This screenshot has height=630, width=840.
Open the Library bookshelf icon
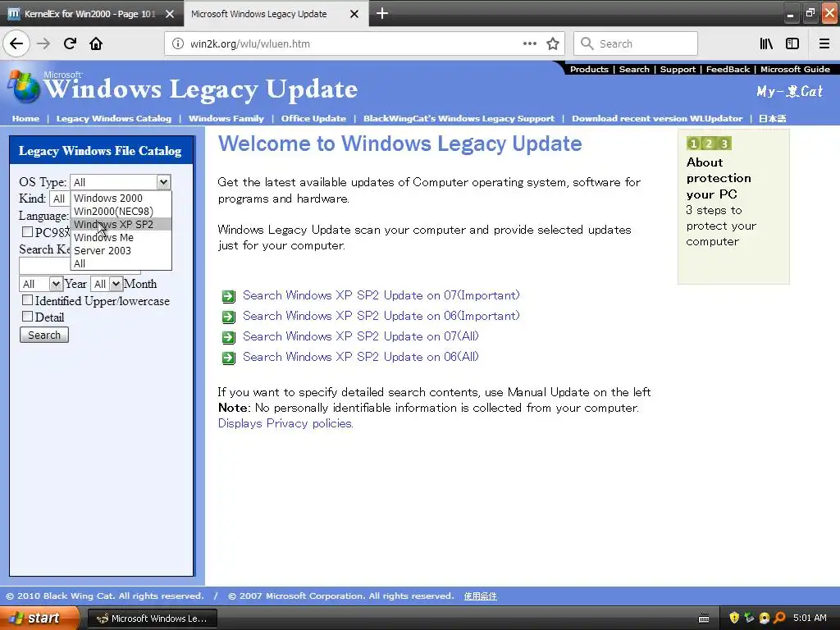pos(766,43)
